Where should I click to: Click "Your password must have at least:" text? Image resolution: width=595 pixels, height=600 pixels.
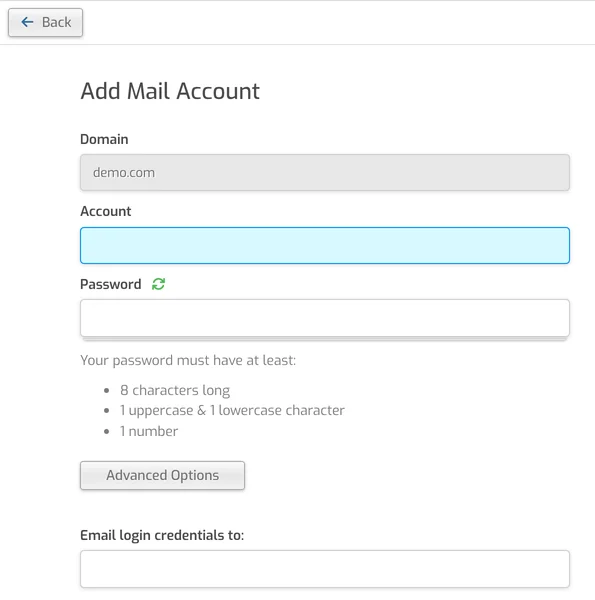(188, 360)
